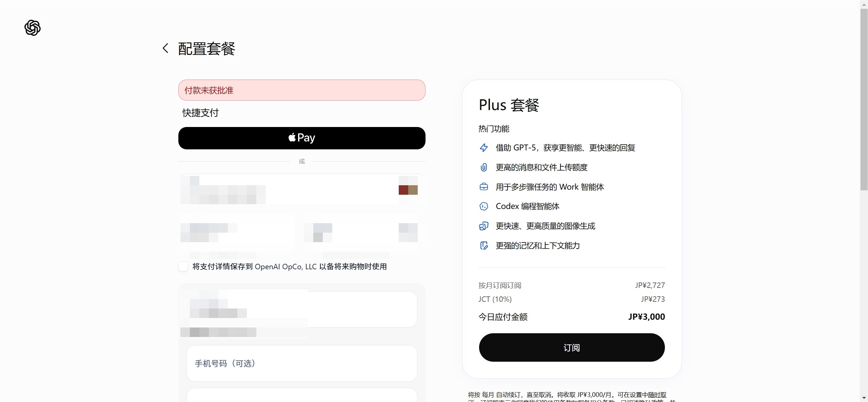Viewport: 868px width, 402px height.
Task: Click the scrollbar up arrow
Action: click(864, 4)
